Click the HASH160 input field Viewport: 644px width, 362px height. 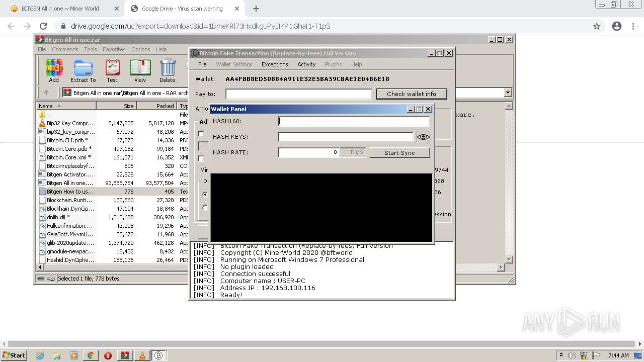click(x=354, y=121)
